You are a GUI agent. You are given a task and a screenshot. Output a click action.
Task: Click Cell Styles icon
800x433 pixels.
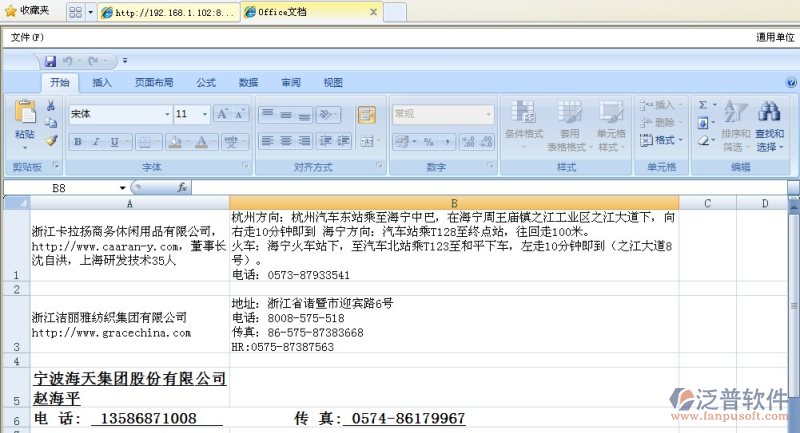(611, 111)
